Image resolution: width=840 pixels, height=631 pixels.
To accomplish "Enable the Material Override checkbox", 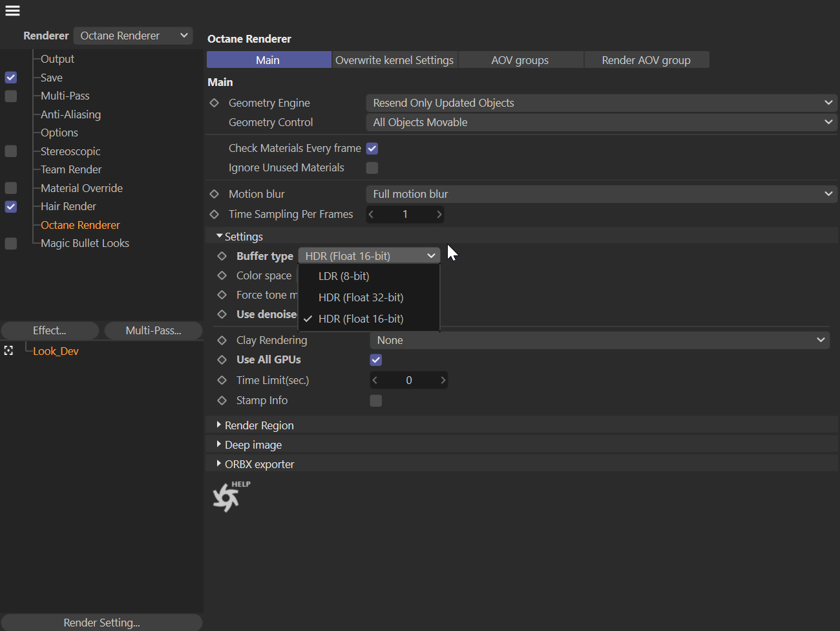I will coord(11,188).
